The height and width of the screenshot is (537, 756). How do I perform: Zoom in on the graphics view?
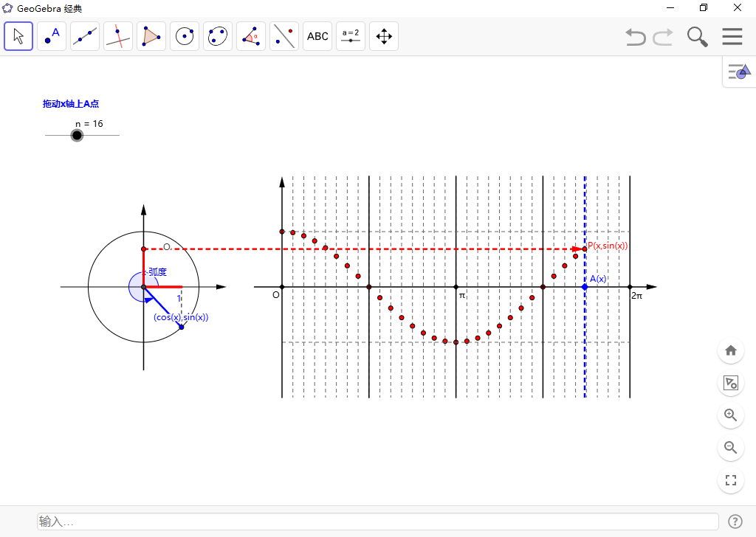click(731, 415)
